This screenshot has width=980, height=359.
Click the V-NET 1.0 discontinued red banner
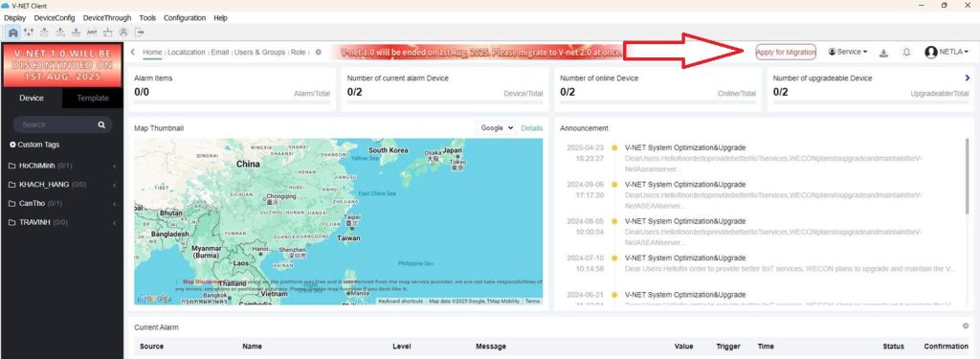pyautogui.click(x=62, y=65)
